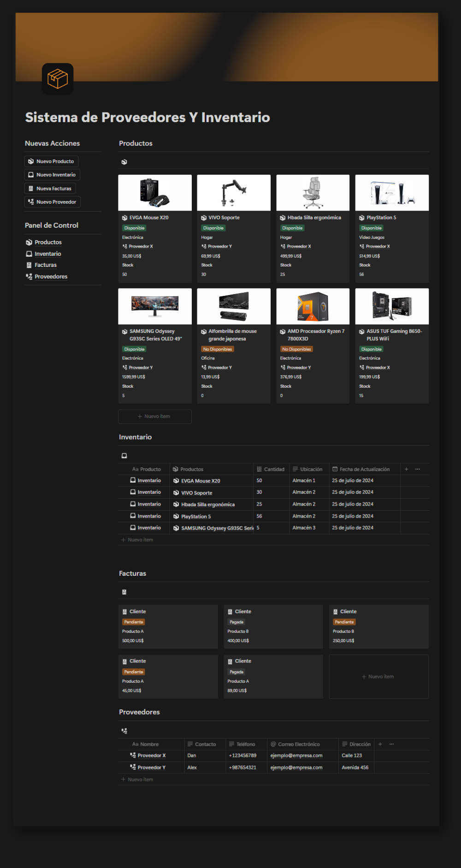Click the Contacto column header
The height and width of the screenshot is (868, 461).
[205, 744]
